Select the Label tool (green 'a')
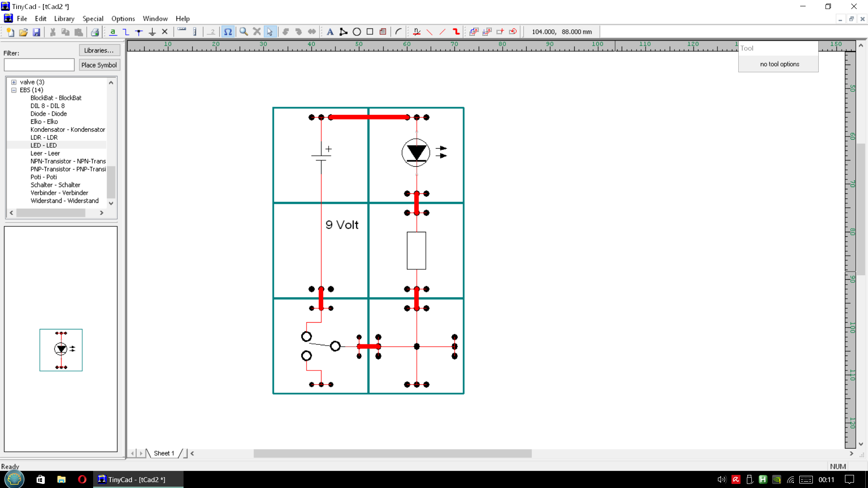This screenshot has width=868, height=488. tap(113, 32)
